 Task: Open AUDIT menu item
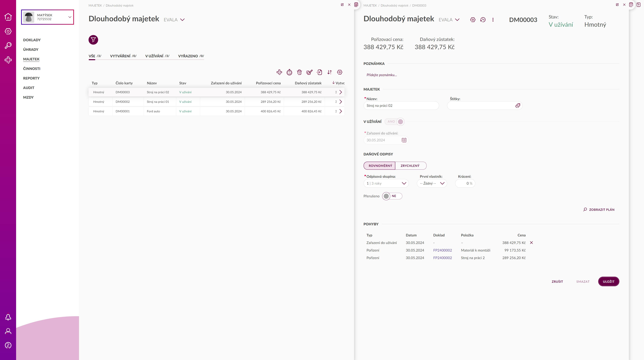pyautogui.click(x=29, y=88)
